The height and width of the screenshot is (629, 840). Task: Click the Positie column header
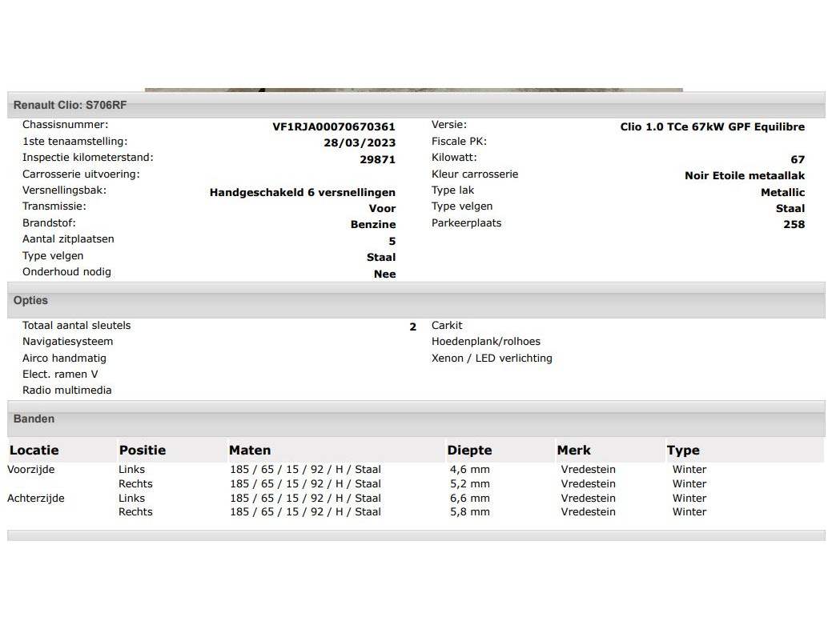pos(143,451)
